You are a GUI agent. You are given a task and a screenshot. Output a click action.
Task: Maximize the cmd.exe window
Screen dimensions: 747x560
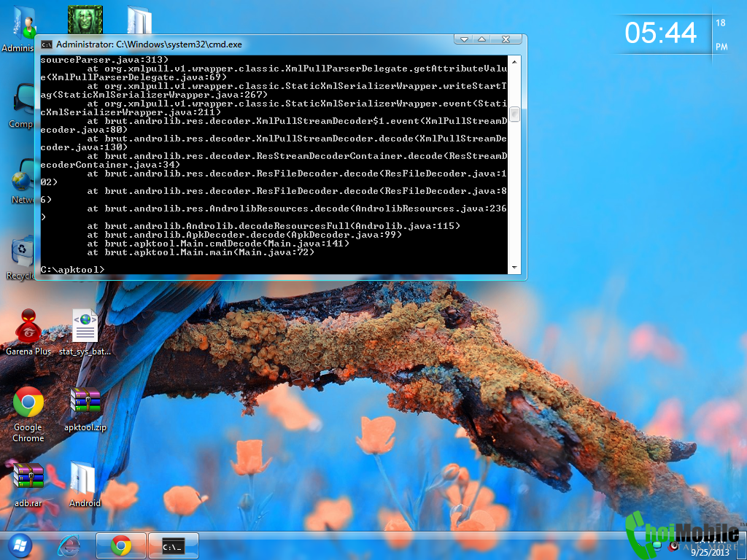tap(481, 39)
